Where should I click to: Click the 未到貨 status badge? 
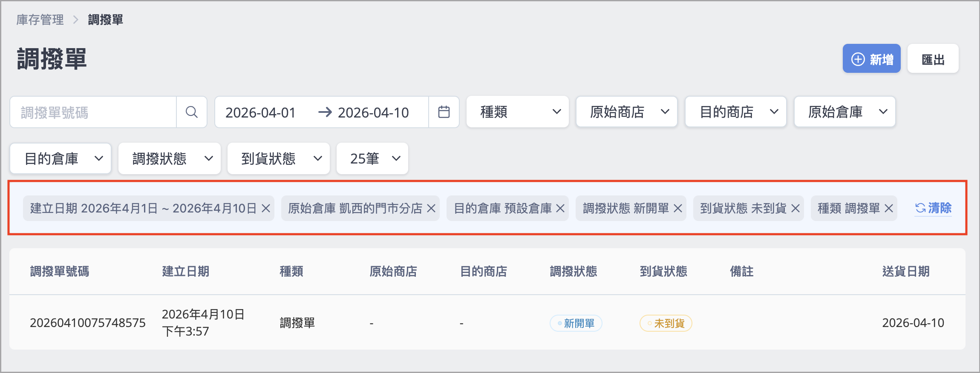pyautogui.click(x=666, y=323)
